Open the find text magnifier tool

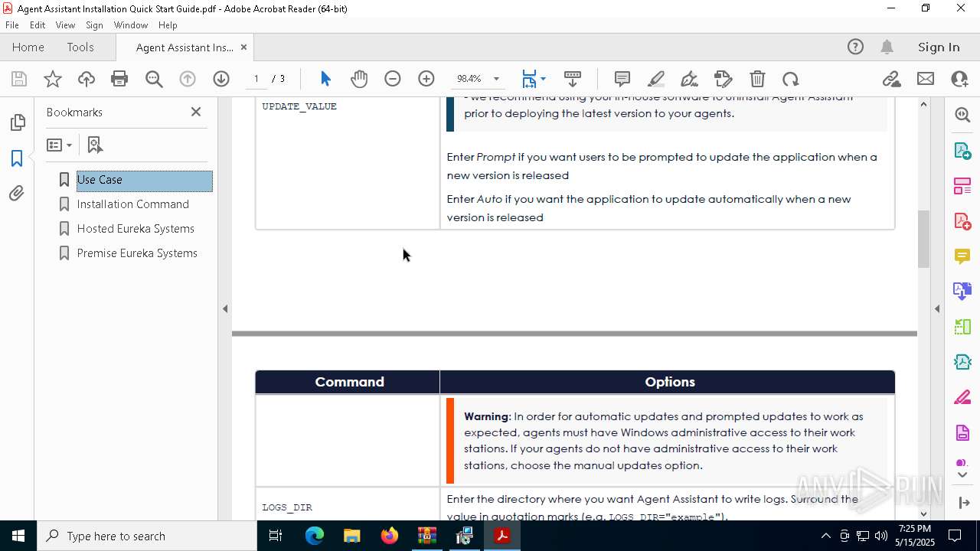point(154,79)
